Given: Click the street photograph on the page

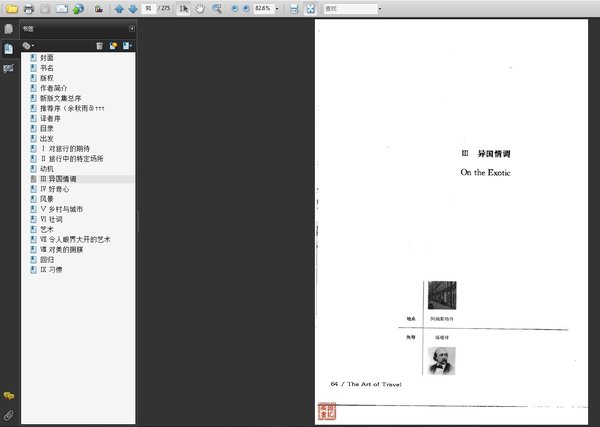Looking at the screenshot, I should pos(442,295).
